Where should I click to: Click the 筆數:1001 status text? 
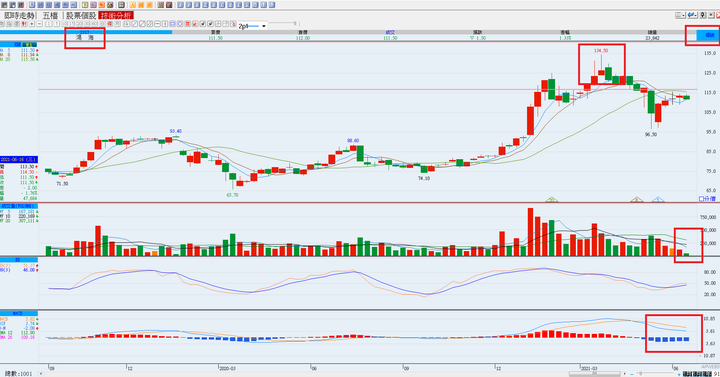(x=17, y=374)
